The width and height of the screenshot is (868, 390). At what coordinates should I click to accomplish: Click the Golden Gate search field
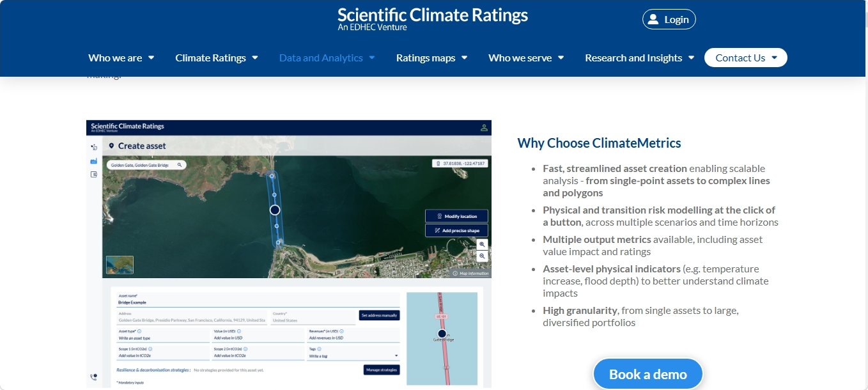pos(146,165)
